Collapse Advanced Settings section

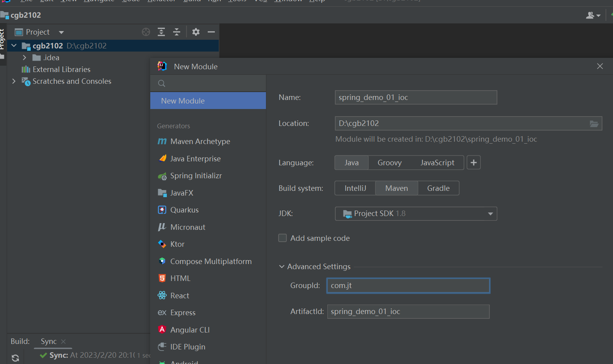tap(282, 266)
